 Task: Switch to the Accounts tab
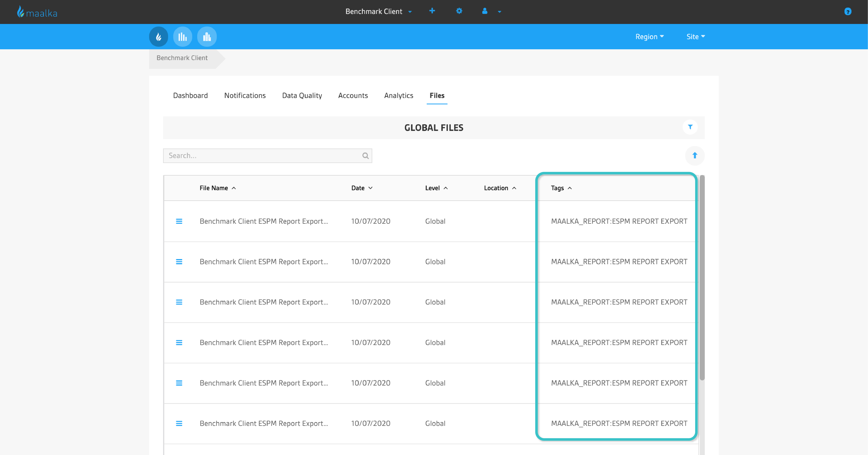tap(353, 96)
